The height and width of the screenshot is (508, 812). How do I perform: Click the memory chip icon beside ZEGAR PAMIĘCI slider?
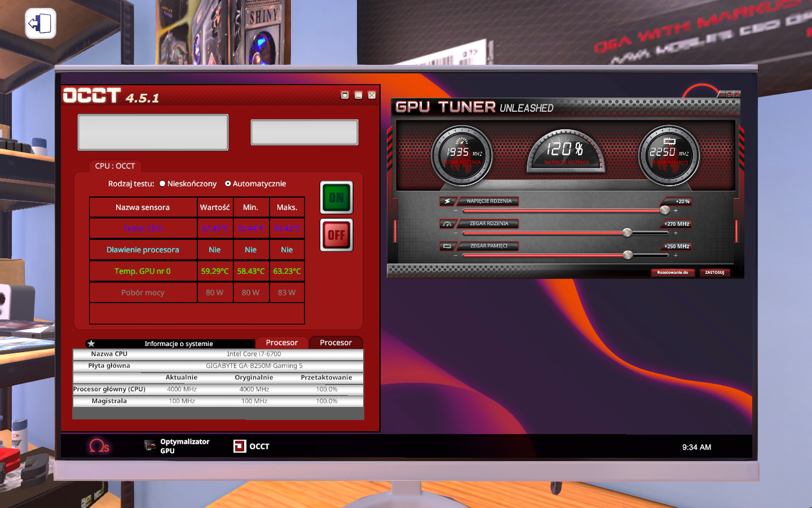448,246
